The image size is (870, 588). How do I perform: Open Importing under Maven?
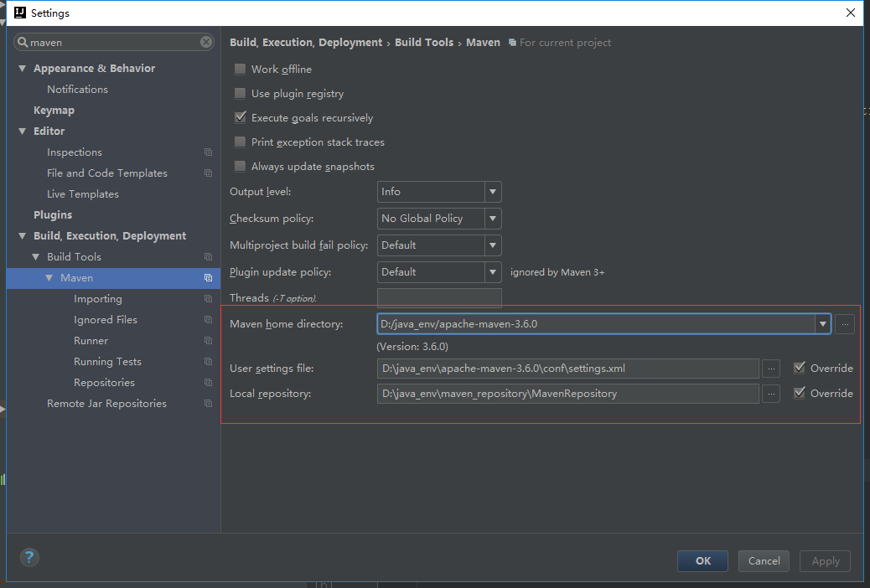tap(98, 299)
